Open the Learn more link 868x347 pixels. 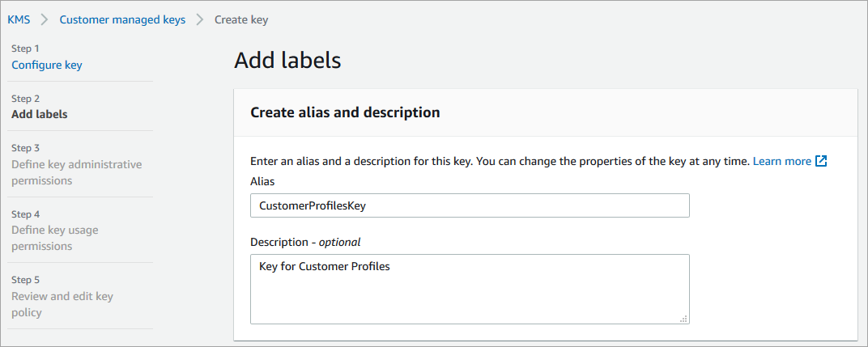click(781, 161)
